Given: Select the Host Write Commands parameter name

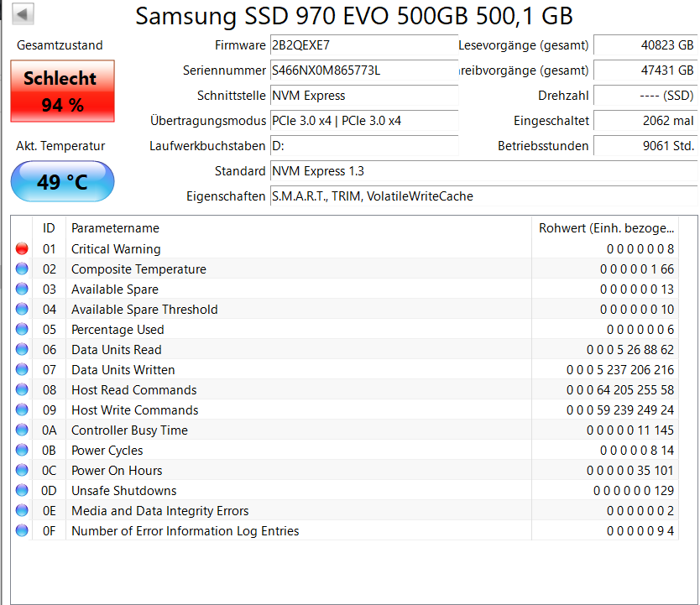Looking at the screenshot, I should (135, 410).
